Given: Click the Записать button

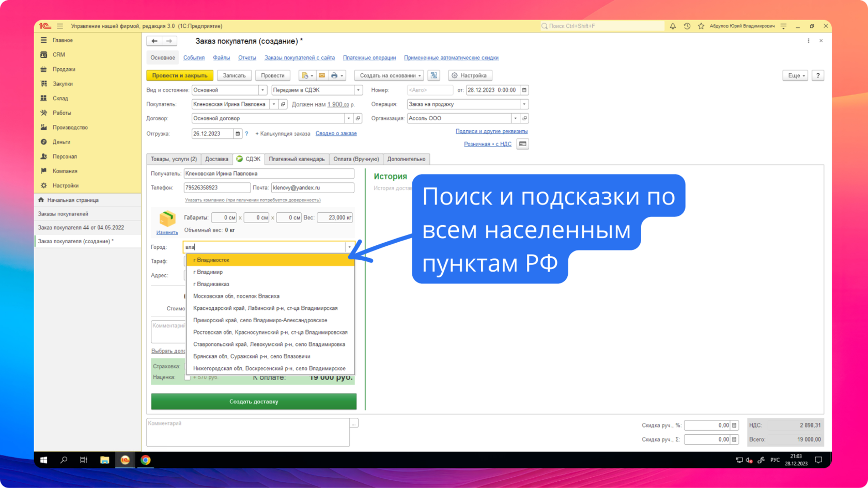Looking at the screenshot, I should point(234,75).
